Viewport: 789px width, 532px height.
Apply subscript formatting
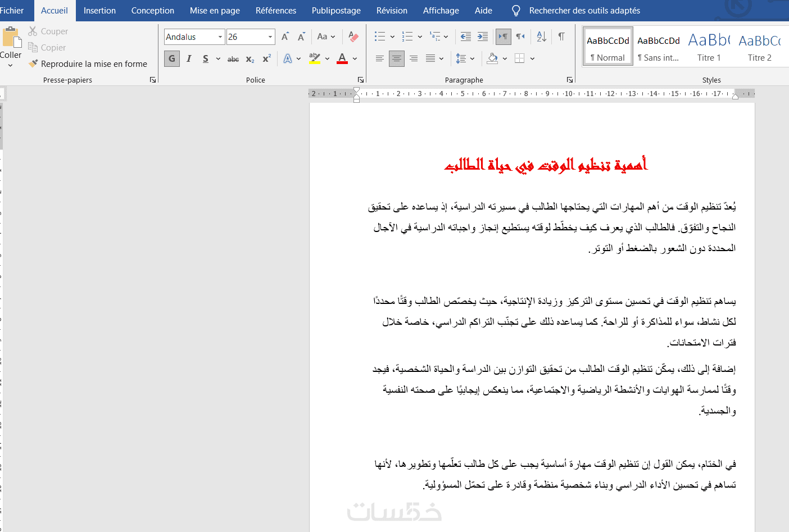pos(250,58)
